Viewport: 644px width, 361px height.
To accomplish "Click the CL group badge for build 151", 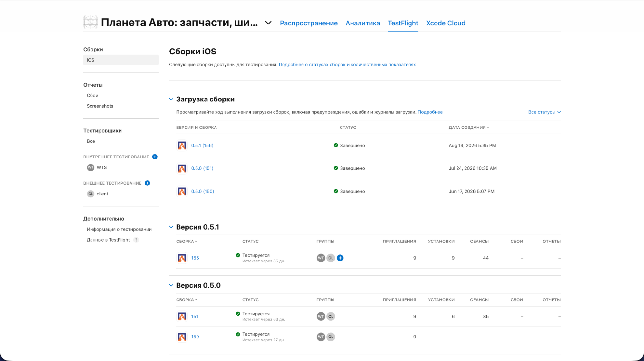I will (x=331, y=316).
